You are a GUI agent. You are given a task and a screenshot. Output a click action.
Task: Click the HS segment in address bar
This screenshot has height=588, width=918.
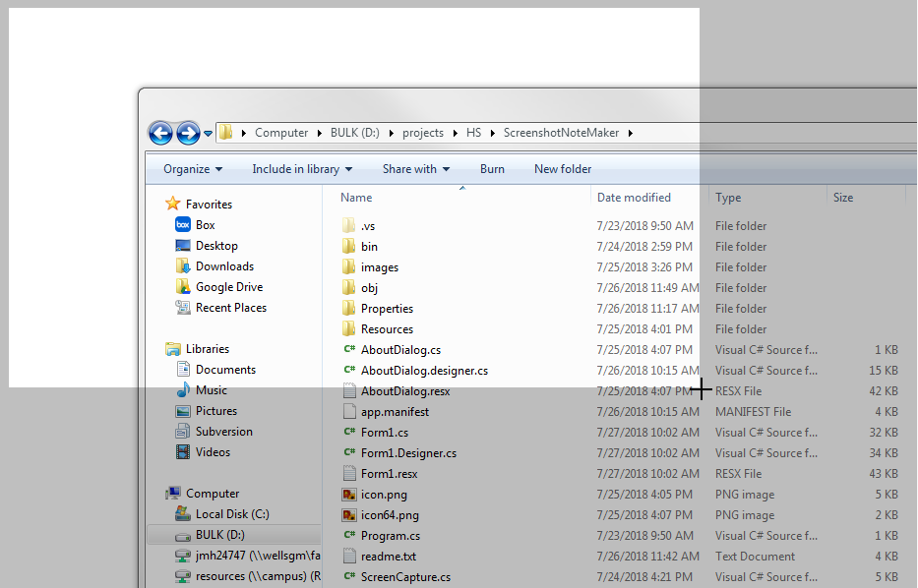tap(474, 133)
